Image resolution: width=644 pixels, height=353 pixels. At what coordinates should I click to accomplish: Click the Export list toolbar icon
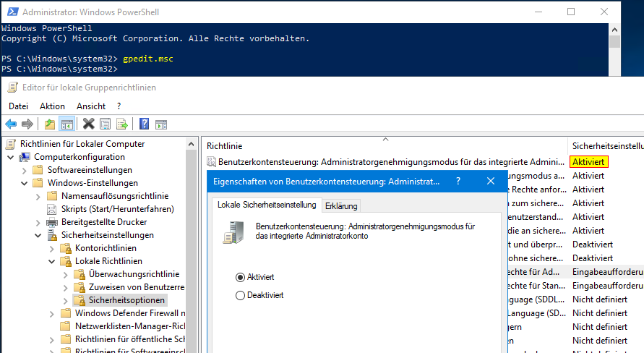[x=122, y=124]
